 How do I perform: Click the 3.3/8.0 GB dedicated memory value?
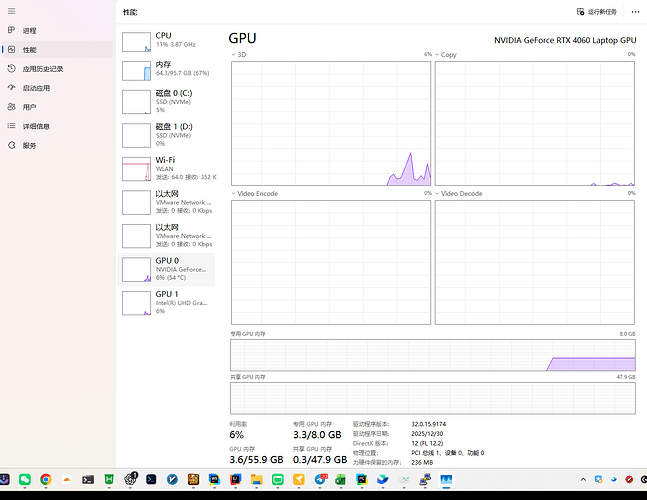pos(317,435)
